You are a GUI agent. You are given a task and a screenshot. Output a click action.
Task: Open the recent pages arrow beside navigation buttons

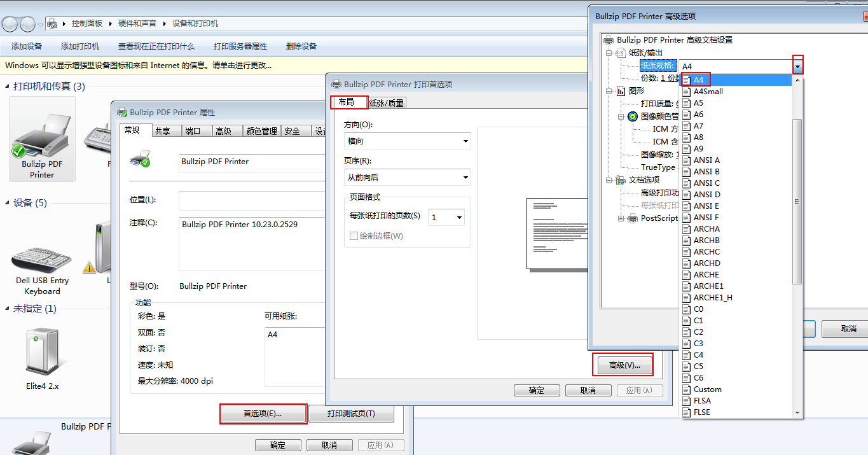pos(40,24)
